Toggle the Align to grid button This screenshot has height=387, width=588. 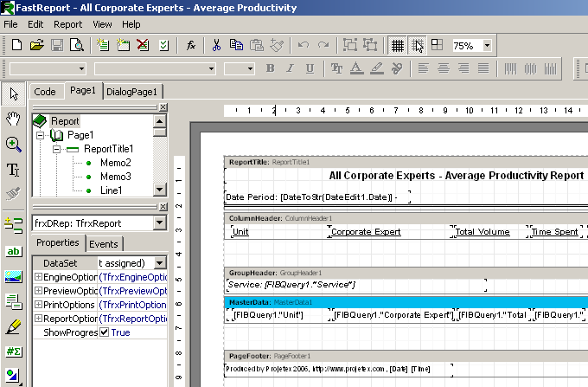coord(418,45)
